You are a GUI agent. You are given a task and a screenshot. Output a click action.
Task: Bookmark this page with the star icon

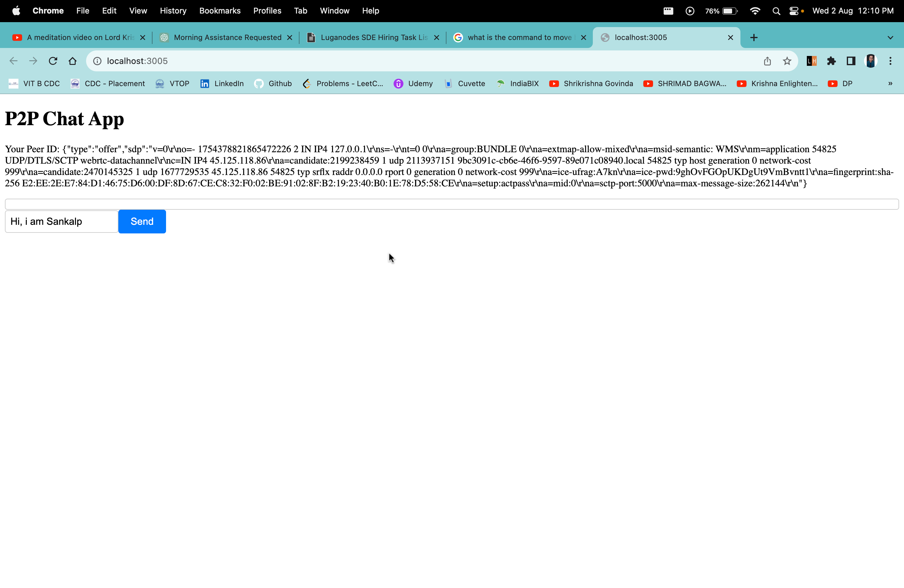point(787,61)
